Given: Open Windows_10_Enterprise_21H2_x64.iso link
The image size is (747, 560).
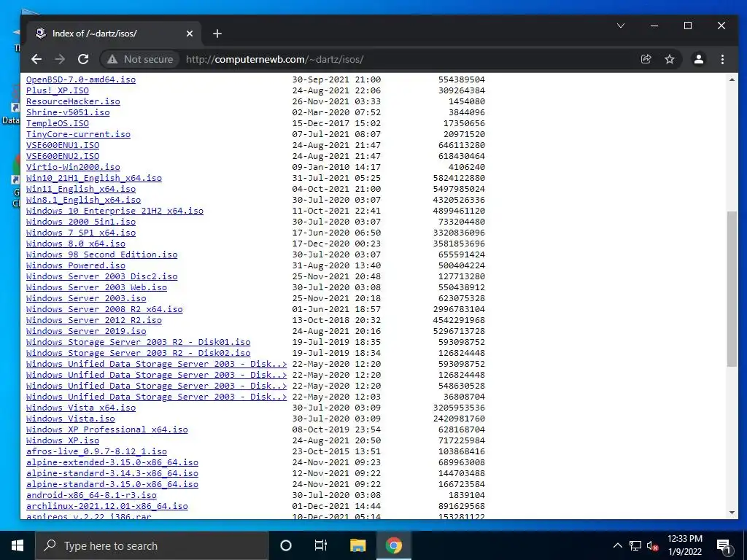Looking at the screenshot, I should pos(115,211).
